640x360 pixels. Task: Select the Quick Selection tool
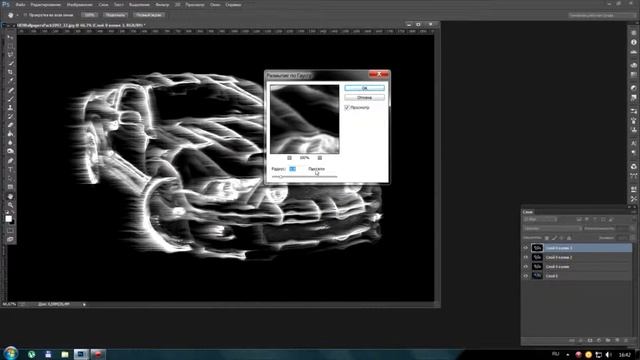pos(11,63)
